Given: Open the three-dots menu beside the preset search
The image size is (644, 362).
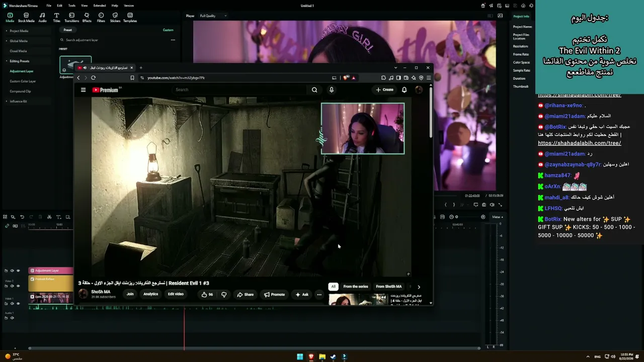Looking at the screenshot, I should click(173, 40).
